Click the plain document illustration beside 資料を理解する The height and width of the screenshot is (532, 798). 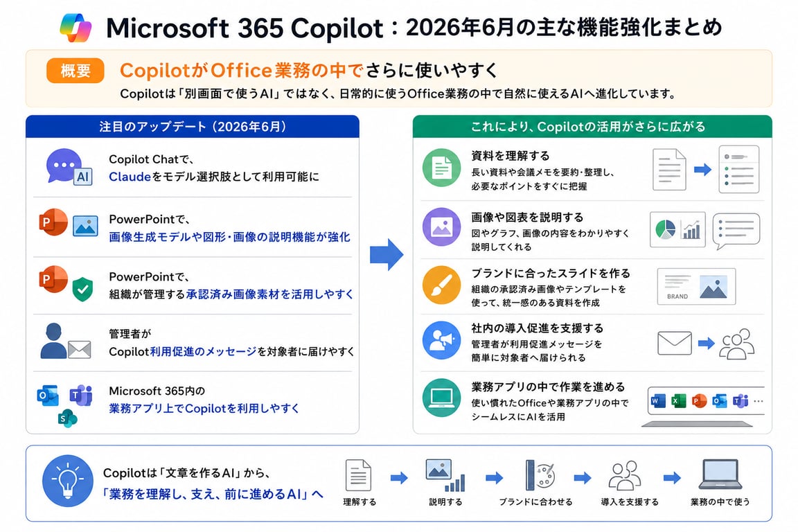(669, 170)
